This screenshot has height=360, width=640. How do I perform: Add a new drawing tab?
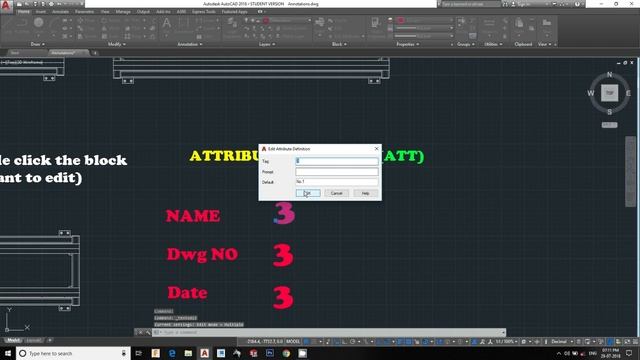click(x=95, y=53)
